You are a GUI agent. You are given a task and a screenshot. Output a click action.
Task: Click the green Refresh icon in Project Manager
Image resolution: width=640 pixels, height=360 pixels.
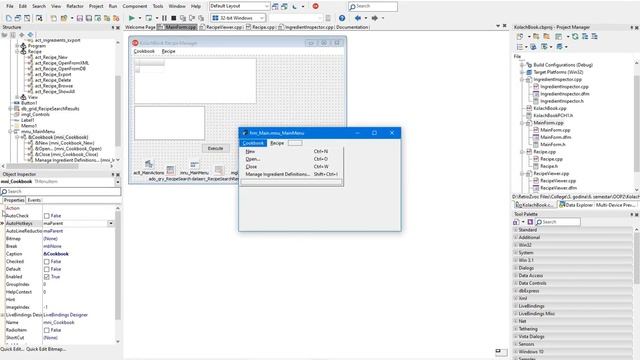coord(575,36)
